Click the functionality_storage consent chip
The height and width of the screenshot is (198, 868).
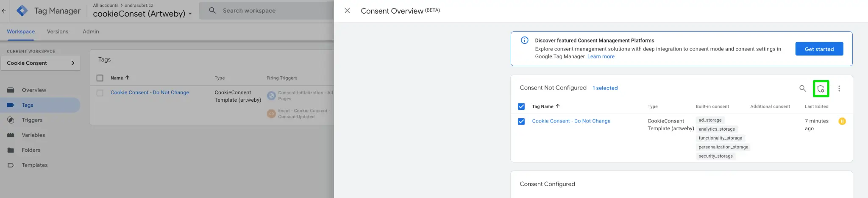pos(720,138)
